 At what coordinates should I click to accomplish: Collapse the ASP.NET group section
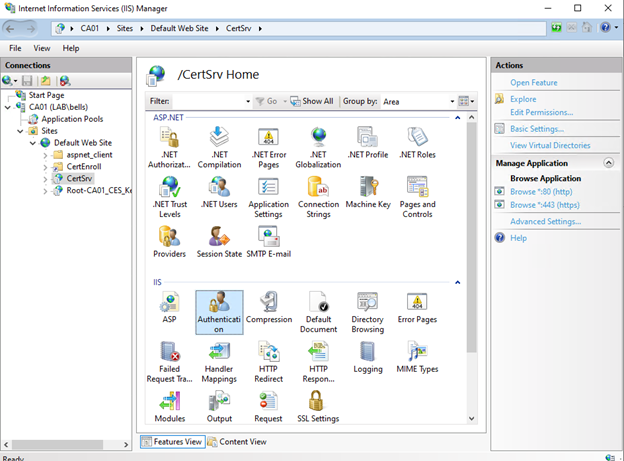point(457,118)
